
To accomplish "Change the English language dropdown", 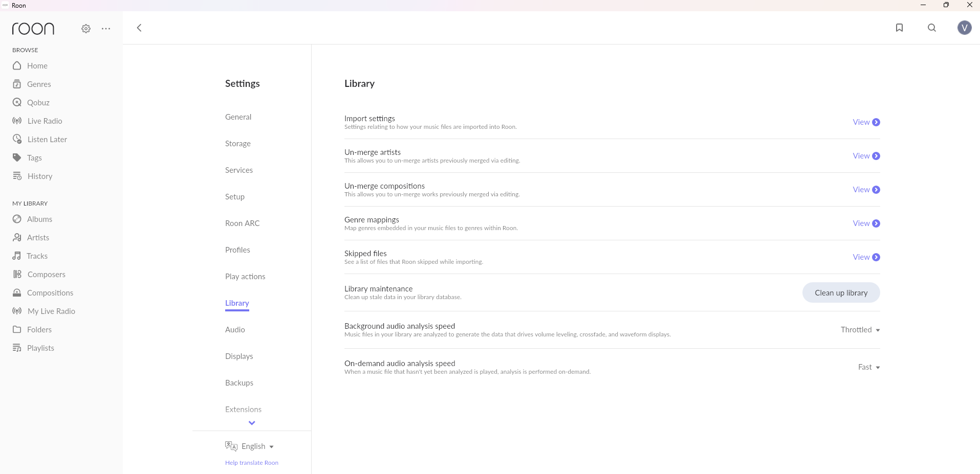I will coord(257,446).
